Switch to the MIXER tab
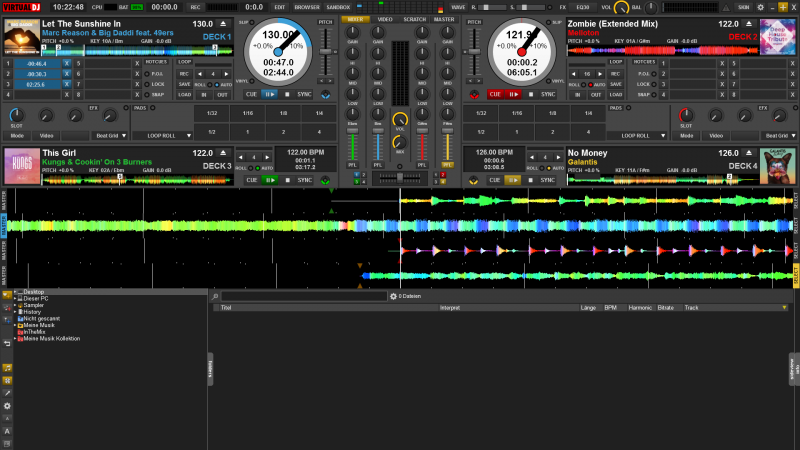Viewport: 800px width, 450px height. point(355,19)
